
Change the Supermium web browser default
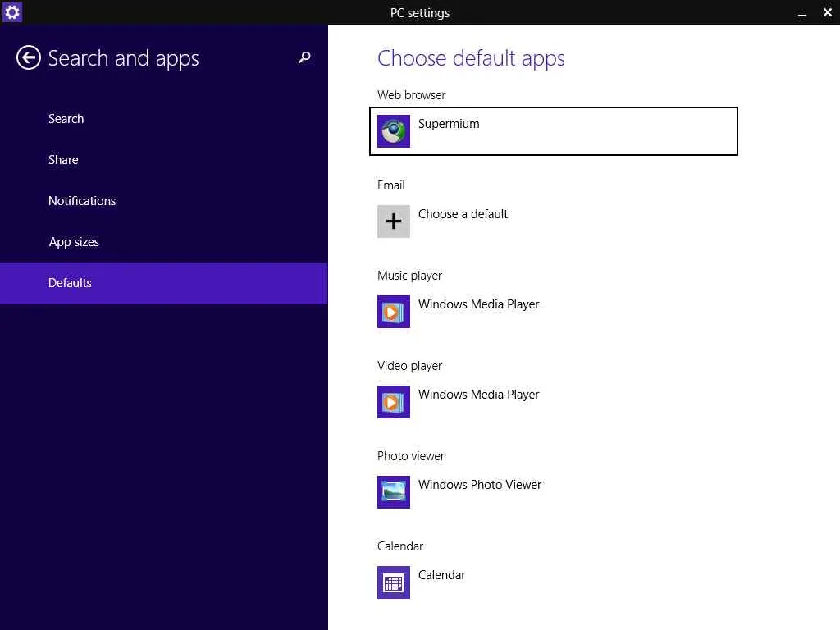pos(449,124)
